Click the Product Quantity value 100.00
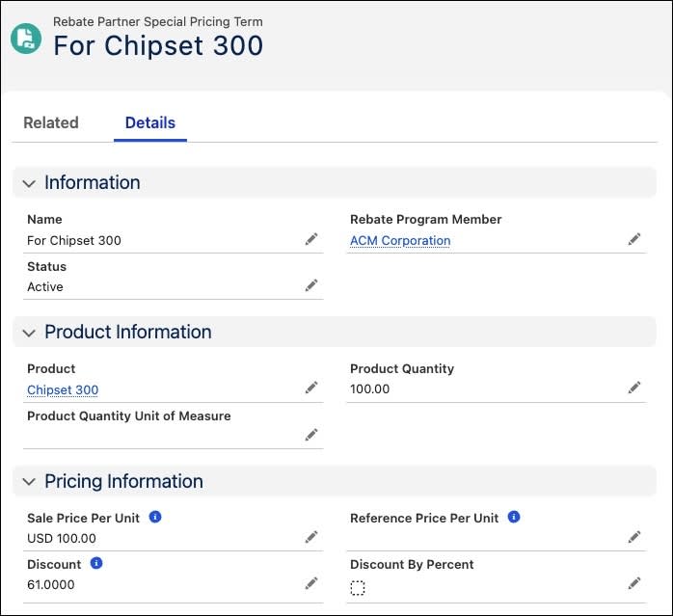The width and height of the screenshot is (673, 616). coord(369,389)
